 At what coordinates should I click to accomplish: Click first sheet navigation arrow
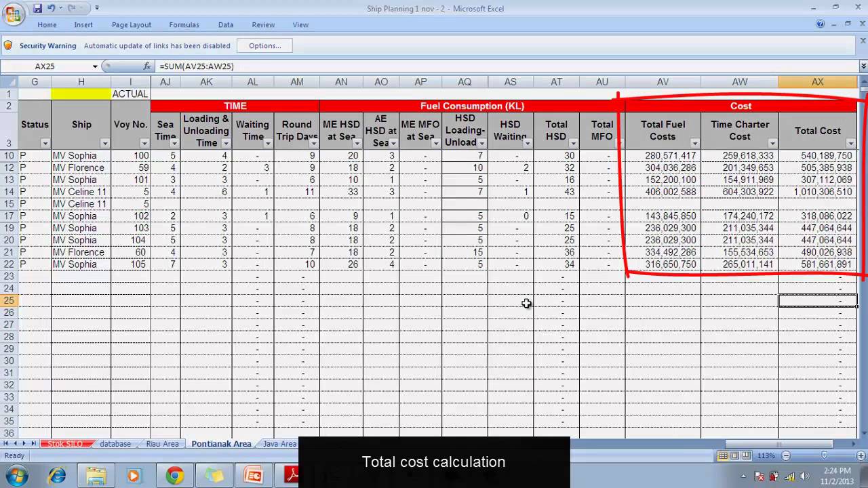tap(6, 443)
